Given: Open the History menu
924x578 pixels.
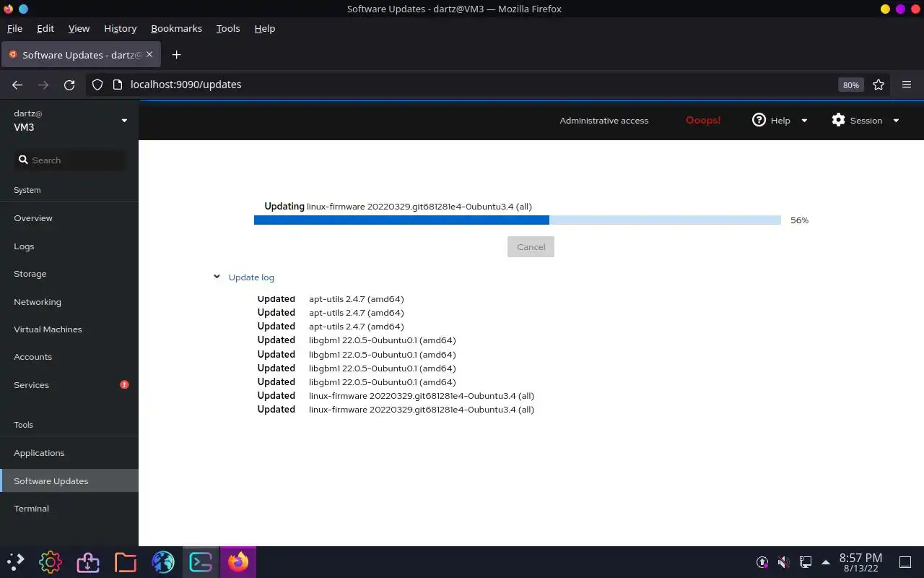Looking at the screenshot, I should pyautogui.click(x=120, y=28).
